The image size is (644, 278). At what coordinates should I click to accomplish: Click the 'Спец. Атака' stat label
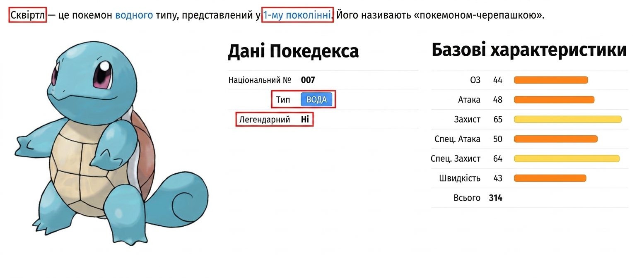458,139
